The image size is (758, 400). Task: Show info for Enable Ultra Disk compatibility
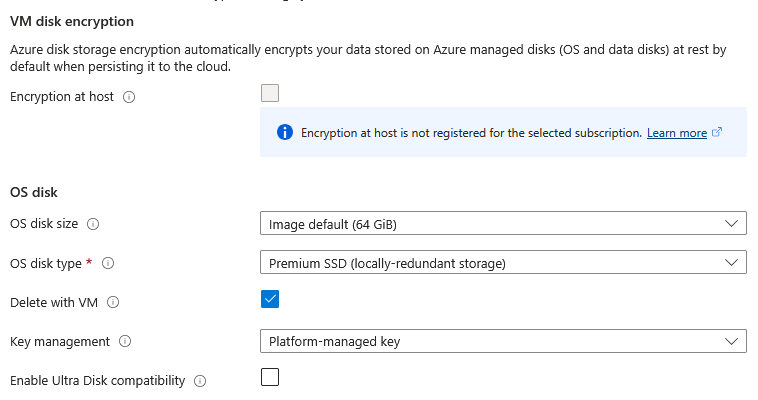click(x=200, y=381)
